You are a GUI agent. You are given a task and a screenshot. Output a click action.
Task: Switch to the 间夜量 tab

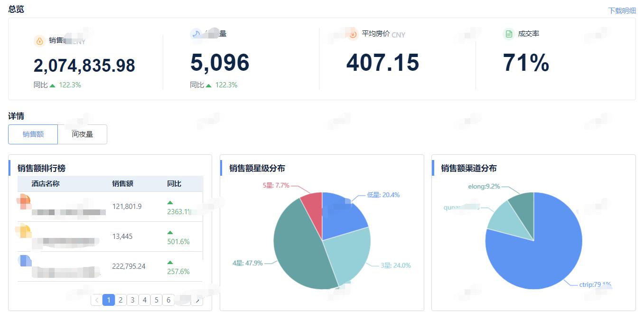[x=82, y=134]
